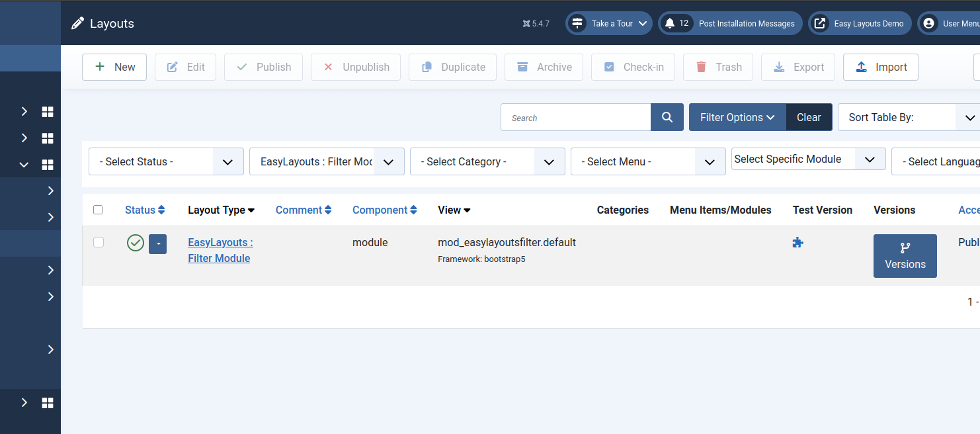980x434 pixels.
Task: Open the status actions caret for the Filter Module row
Action: [x=157, y=243]
